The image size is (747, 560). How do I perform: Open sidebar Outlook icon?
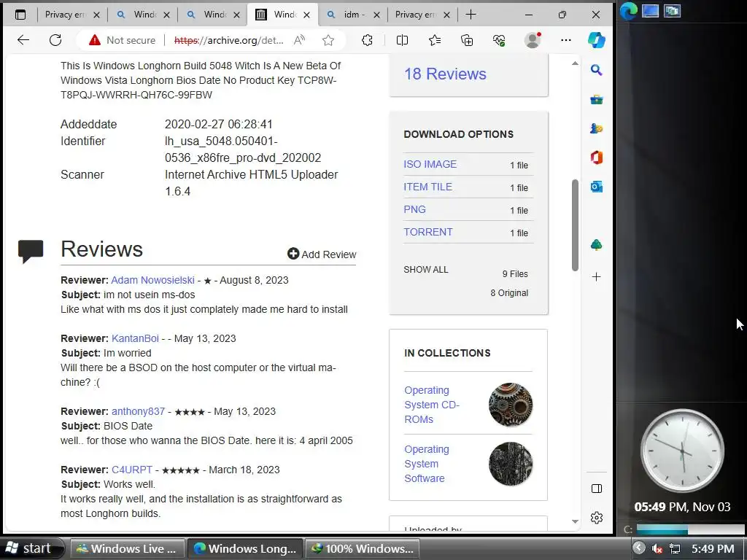597,187
